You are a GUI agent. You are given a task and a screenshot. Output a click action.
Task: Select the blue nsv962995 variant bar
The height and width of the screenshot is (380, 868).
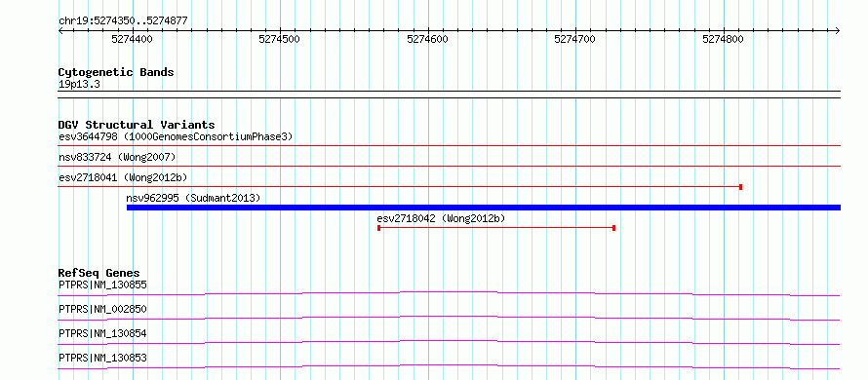484,208
